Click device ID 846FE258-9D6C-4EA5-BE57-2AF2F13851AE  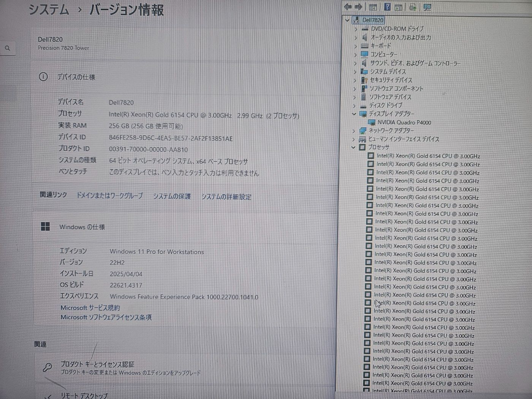click(171, 138)
